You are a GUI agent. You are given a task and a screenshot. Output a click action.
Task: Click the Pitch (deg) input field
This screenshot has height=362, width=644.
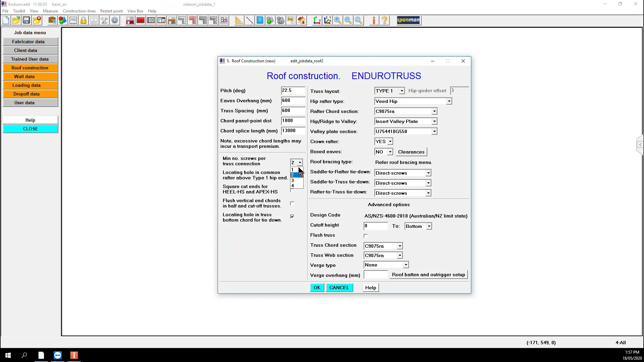pyautogui.click(x=293, y=90)
